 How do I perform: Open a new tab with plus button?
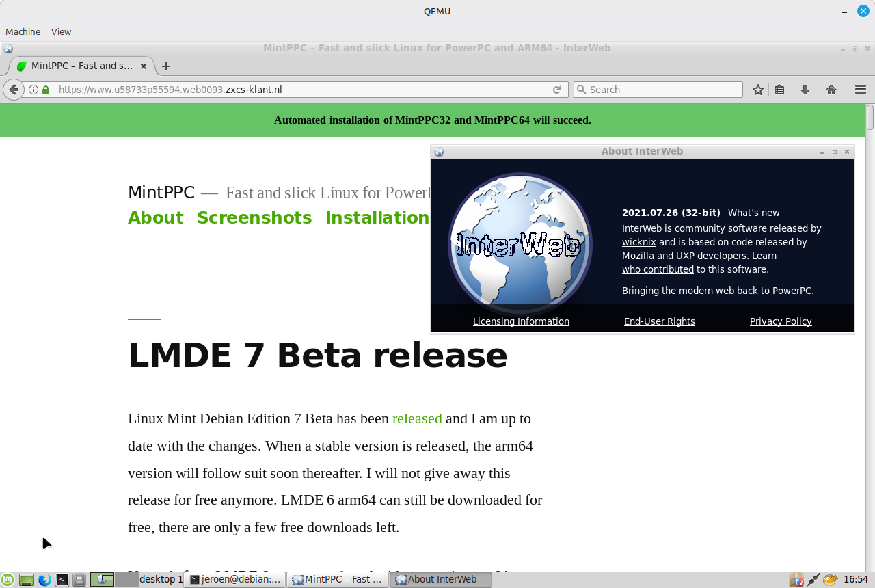tap(166, 66)
